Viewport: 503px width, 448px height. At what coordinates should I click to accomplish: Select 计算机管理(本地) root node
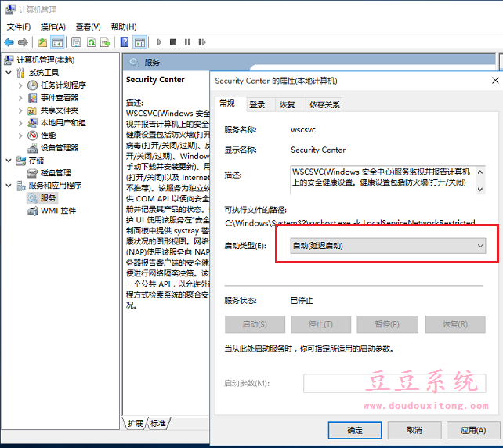pos(45,60)
